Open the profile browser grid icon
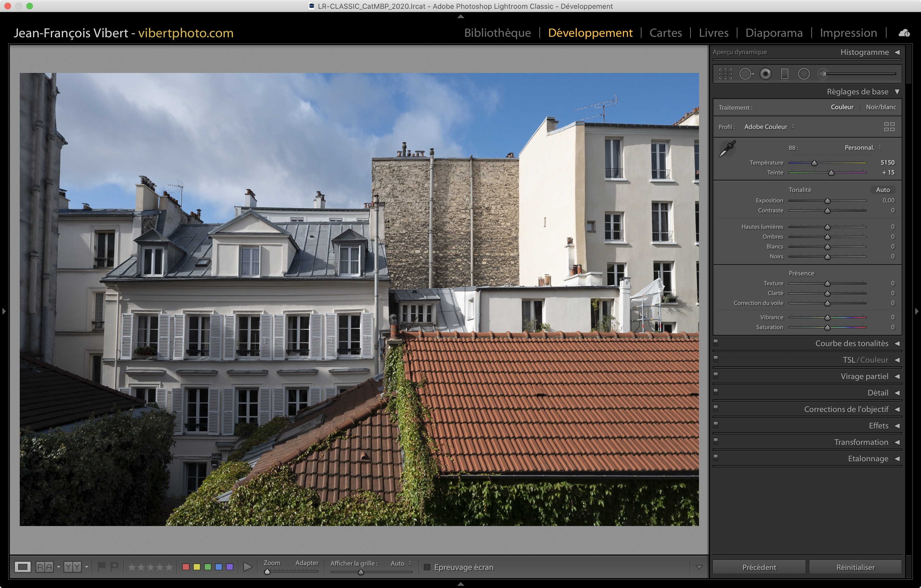This screenshot has width=921, height=588. 889,127
